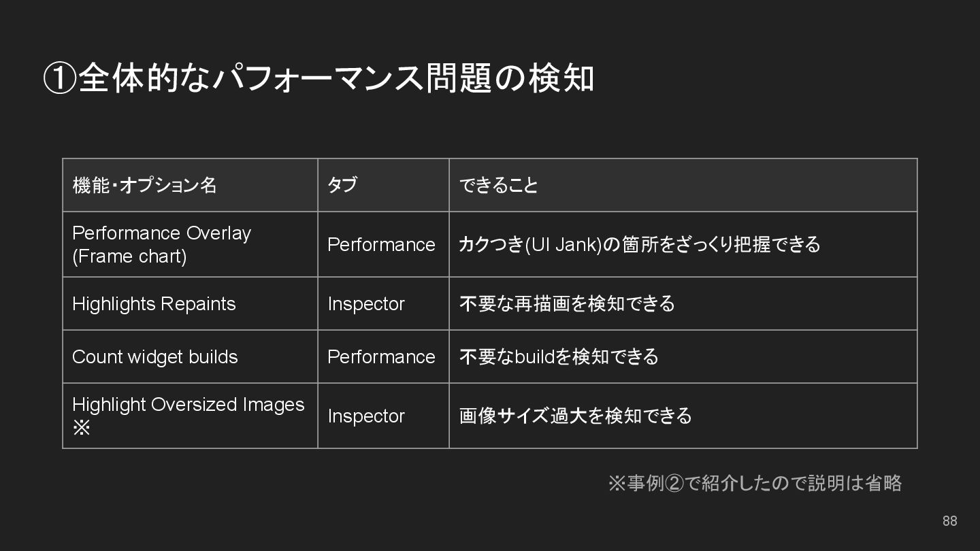The image size is (980, 551).
Task: Click the slide number 88
Action: [949, 521]
